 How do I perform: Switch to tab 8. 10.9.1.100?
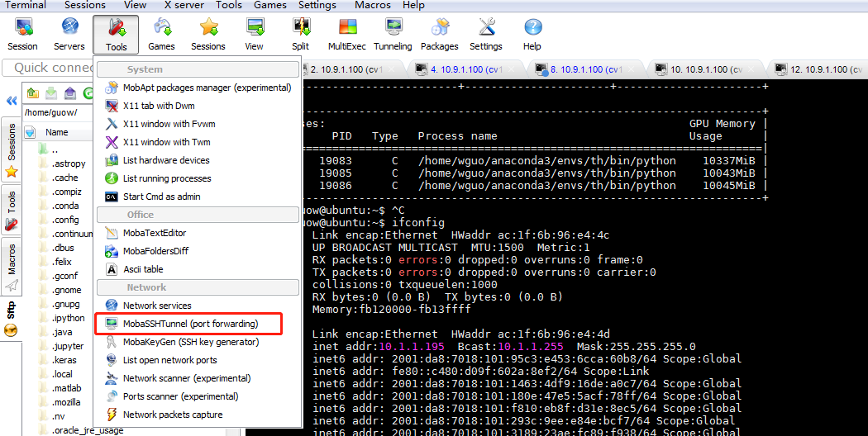tap(584, 69)
